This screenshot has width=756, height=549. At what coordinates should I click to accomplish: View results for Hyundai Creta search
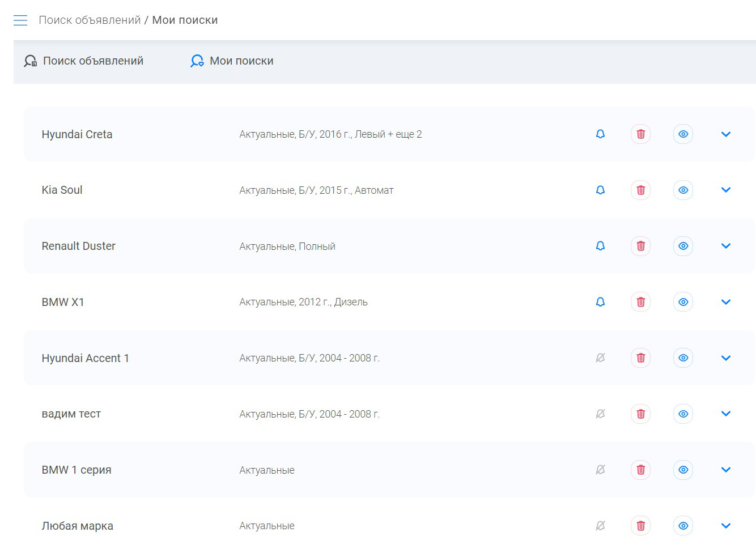pyautogui.click(x=683, y=134)
